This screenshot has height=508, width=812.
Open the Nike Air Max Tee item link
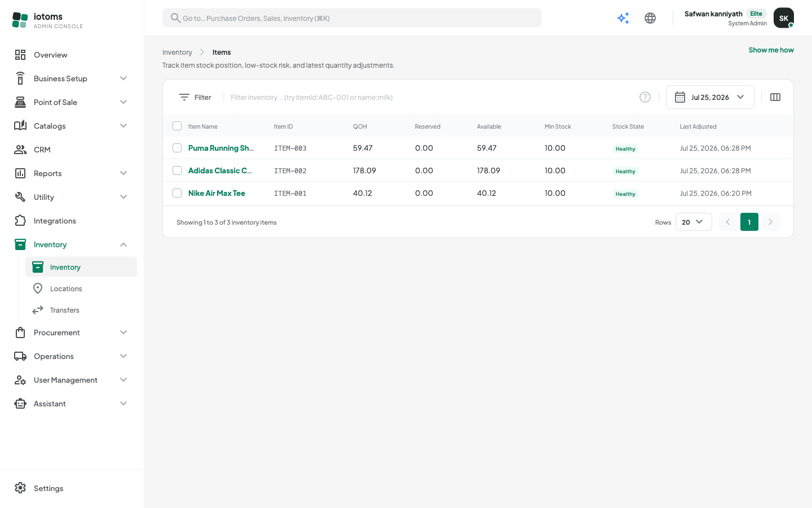(217, 193)
